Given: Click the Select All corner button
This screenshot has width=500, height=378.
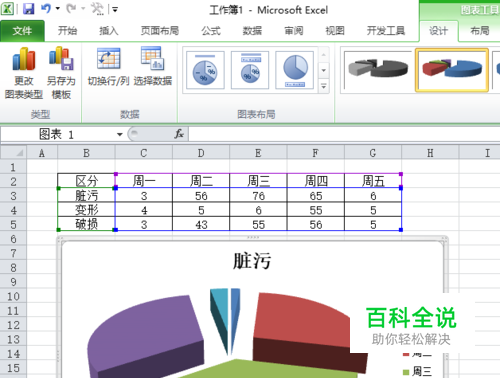Looking at the screenshot, I should pos(13,153).
